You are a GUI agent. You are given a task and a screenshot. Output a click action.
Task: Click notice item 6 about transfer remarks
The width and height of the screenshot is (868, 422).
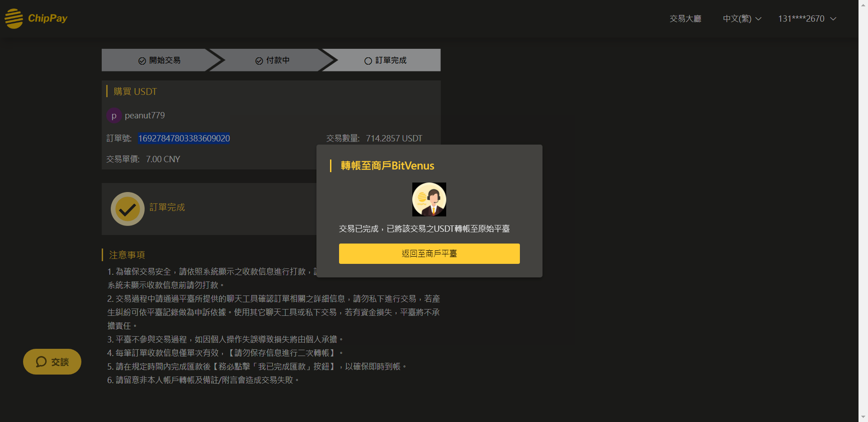tap(203, 380)
